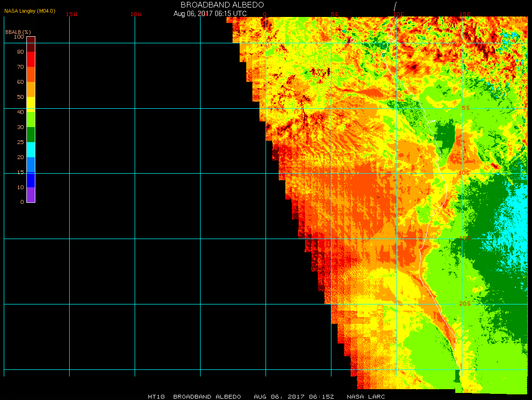The height and width of the screenshot is (400, 532).
Task: Pick the yellow 40–50% legend swatch
Action: tap(31, 104)
